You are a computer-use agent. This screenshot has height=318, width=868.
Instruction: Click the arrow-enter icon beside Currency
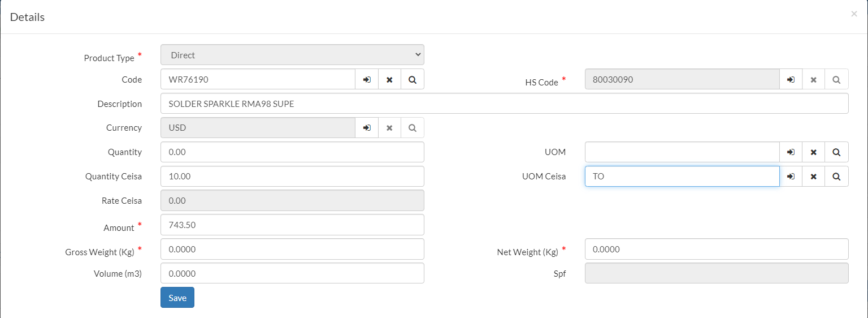(x=367, y=128)
